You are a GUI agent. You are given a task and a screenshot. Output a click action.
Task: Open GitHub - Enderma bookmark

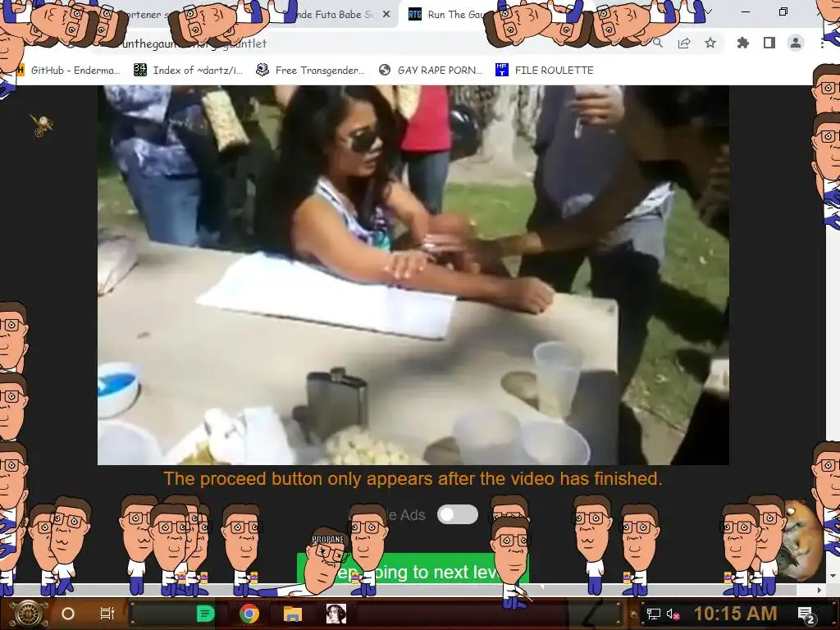(70, 71)
